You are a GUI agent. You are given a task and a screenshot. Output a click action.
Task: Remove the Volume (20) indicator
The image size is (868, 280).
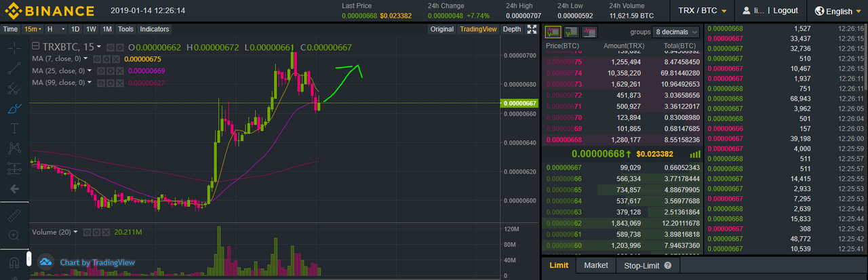click(106, 232)
